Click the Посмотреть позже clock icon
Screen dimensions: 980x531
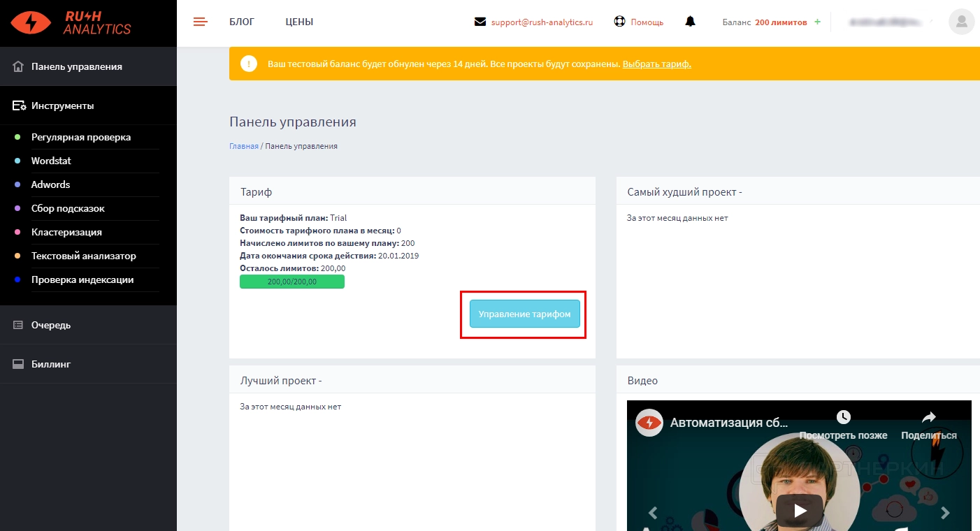point(844,417)
